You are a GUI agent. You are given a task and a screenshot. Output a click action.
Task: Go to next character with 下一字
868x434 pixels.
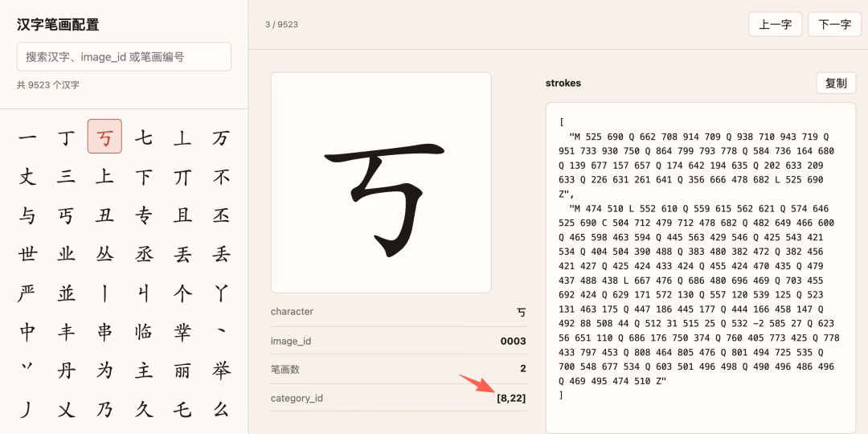click(x=834, y=24)
